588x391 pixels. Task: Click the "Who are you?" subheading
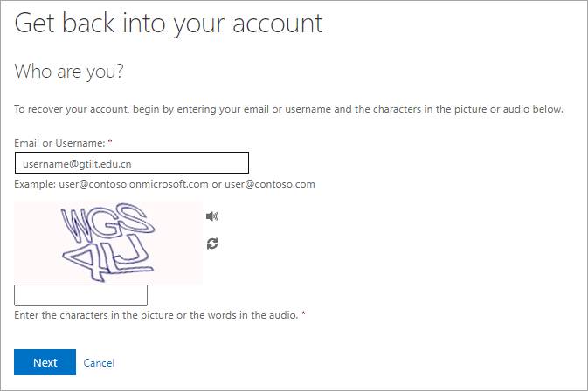point(69,72)
